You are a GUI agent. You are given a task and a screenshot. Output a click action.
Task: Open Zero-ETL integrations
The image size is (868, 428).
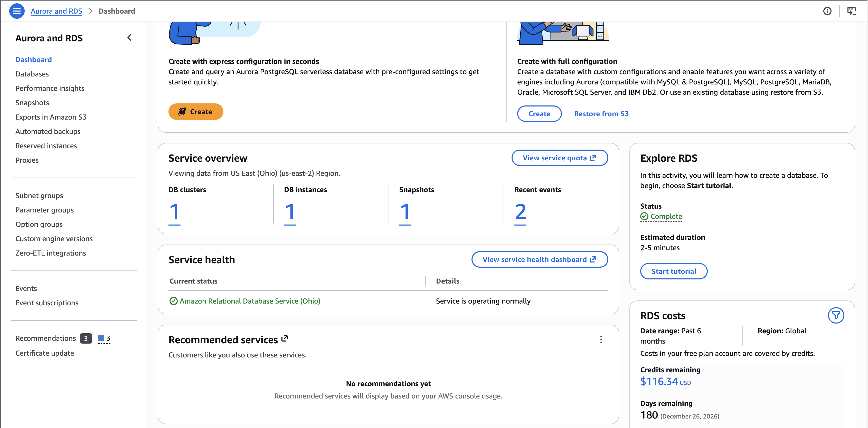51,253
